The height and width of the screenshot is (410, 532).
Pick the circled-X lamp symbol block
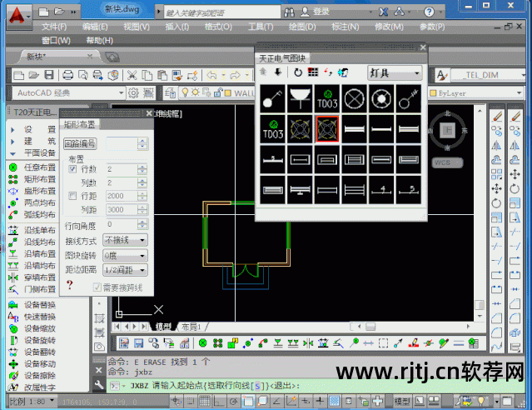(354, 99)
